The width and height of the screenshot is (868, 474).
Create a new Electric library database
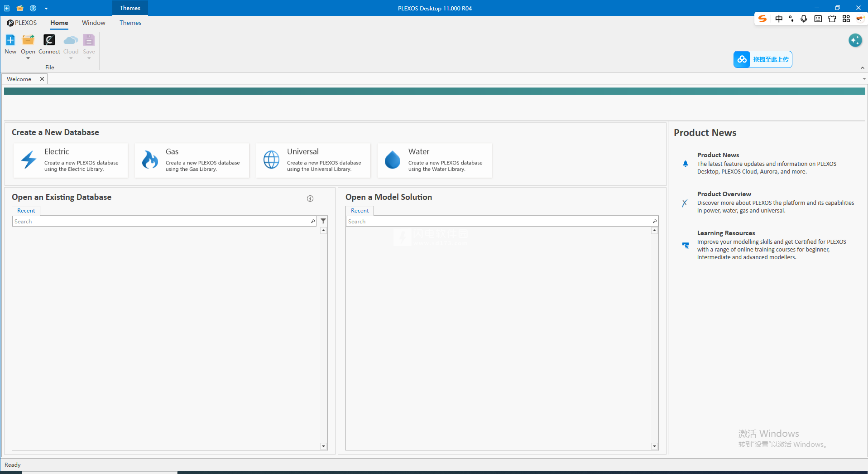point(71,160)
